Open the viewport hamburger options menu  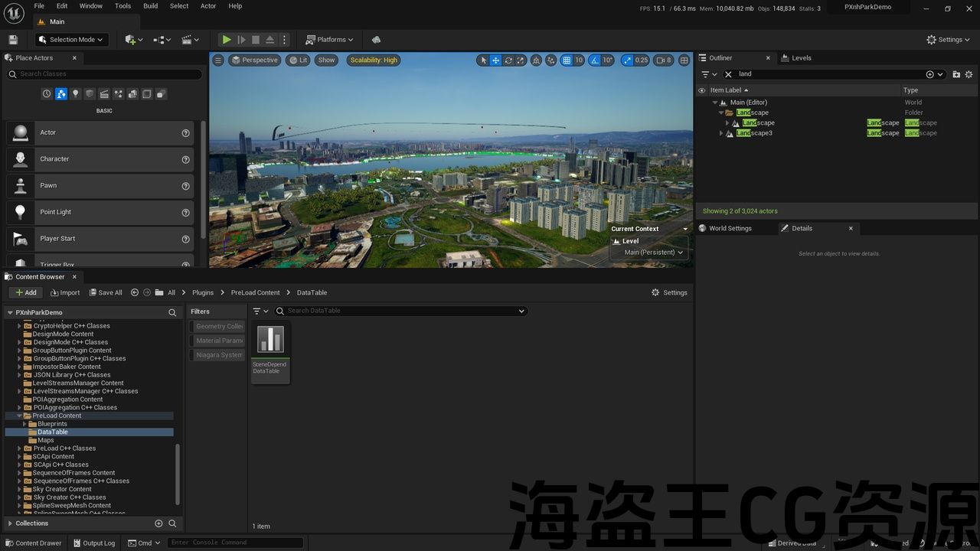(x=218, y=60)
